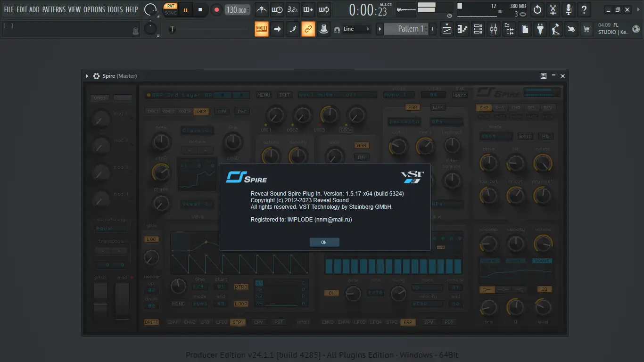The width and height of the screenshot is (644, 362).
Task: Toggle the orange link/multilink controllers icon
Action: [308, 29]
